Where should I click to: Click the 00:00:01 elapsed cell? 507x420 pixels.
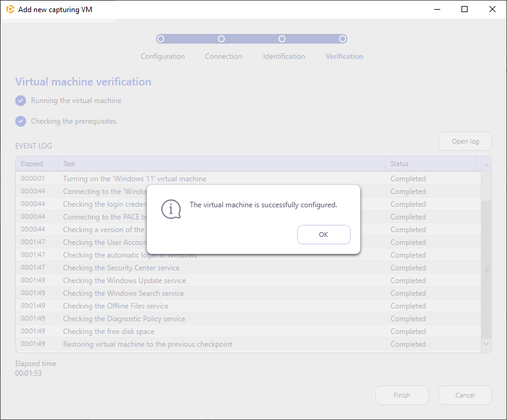click(33, 178)
